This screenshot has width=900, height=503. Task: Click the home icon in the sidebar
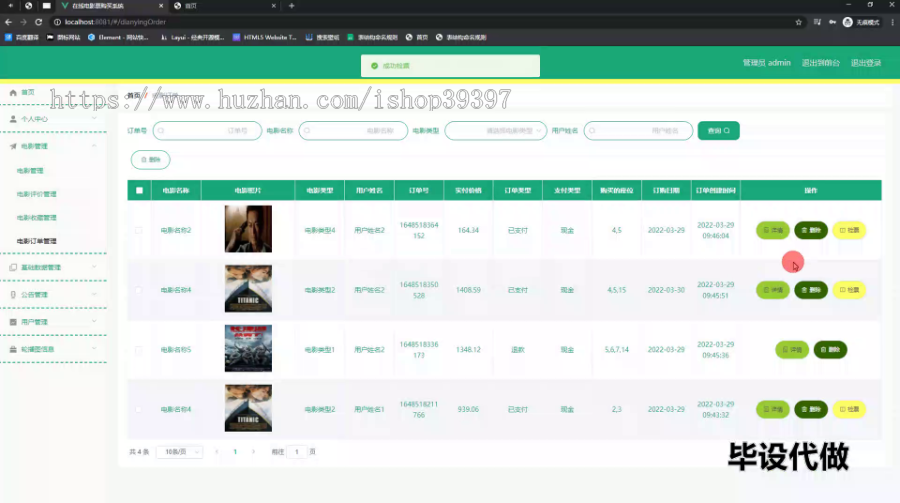[x=13, y=92]
